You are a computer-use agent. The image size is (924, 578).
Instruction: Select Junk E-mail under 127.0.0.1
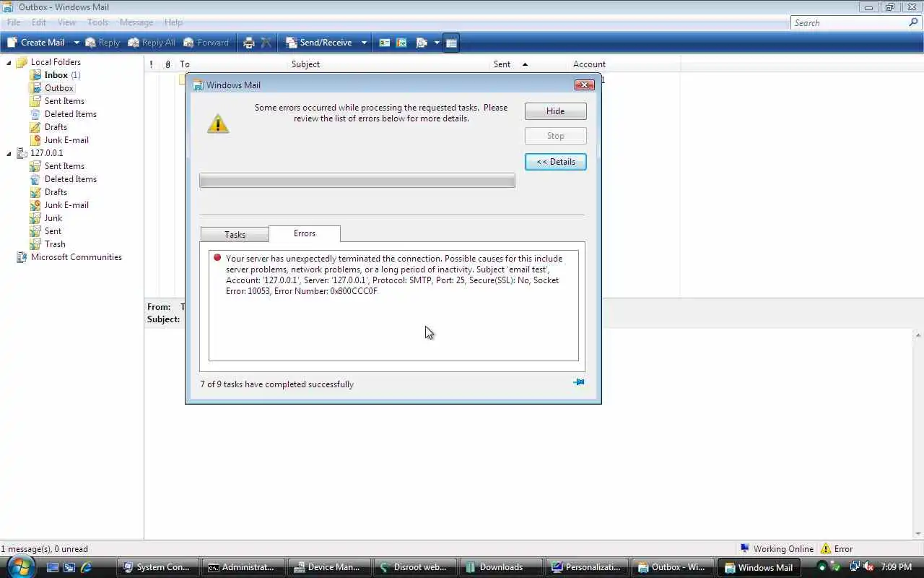pos(59,205)
